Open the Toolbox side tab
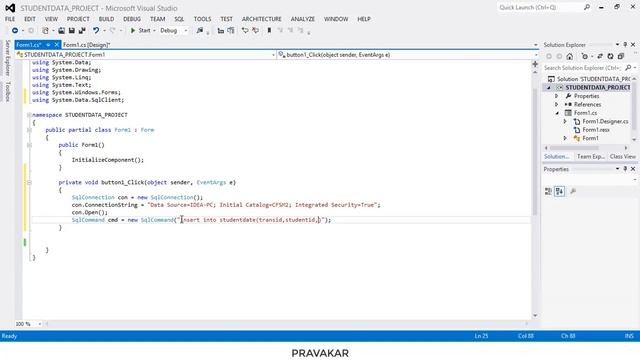The height and width of the screenshot is (360, 640). coord(7,91)
